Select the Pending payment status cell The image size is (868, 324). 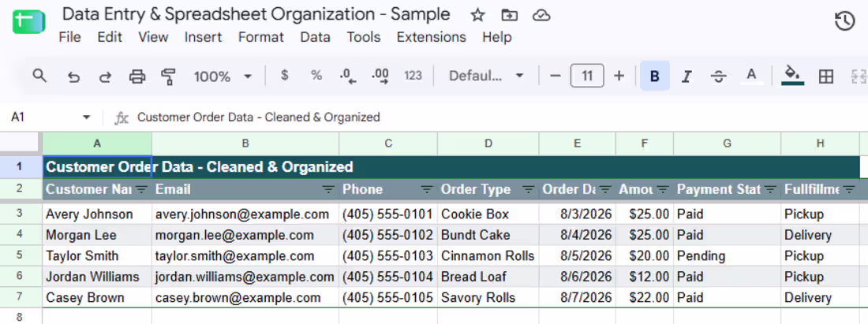728,256
